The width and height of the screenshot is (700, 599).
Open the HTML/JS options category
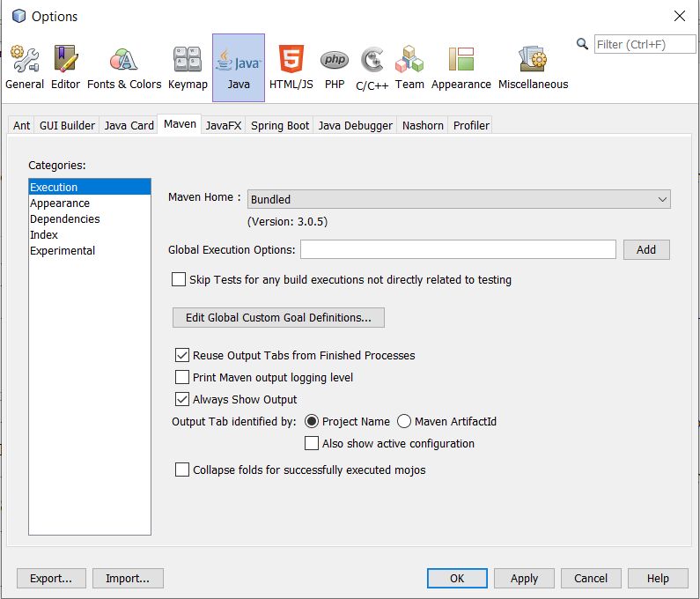291,68
